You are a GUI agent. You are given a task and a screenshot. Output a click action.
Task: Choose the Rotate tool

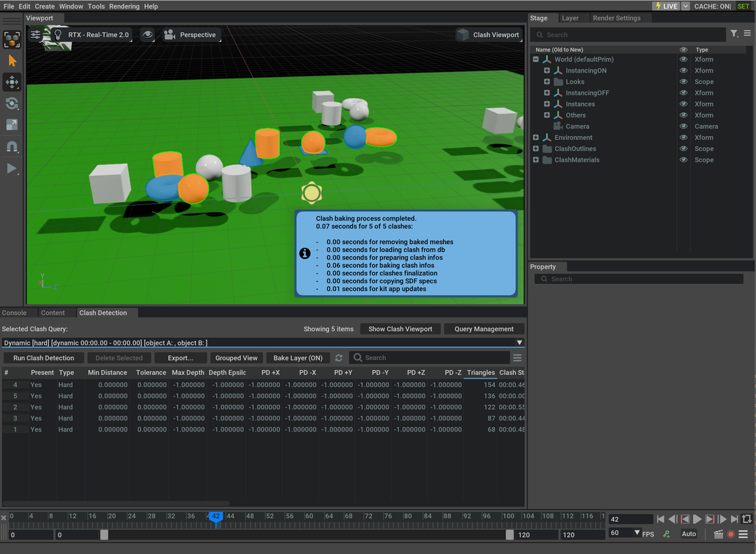[12, 104]
